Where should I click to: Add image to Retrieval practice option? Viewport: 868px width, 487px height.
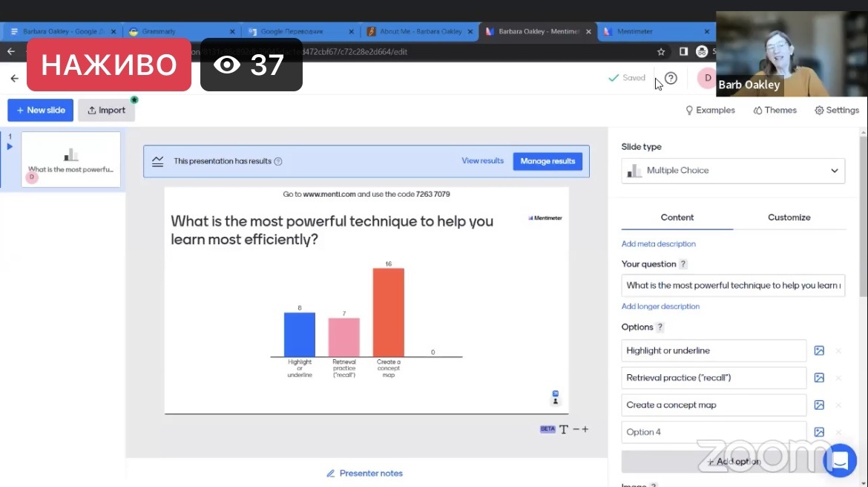coord(819,378)
